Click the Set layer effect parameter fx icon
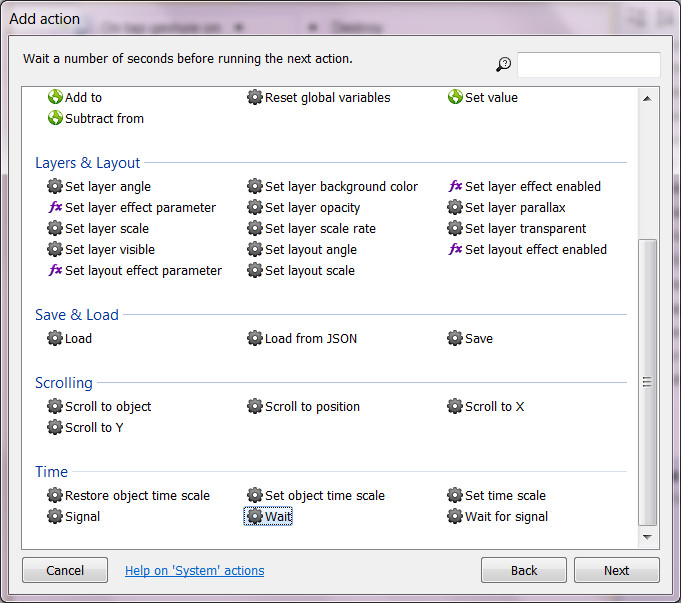 55,207
